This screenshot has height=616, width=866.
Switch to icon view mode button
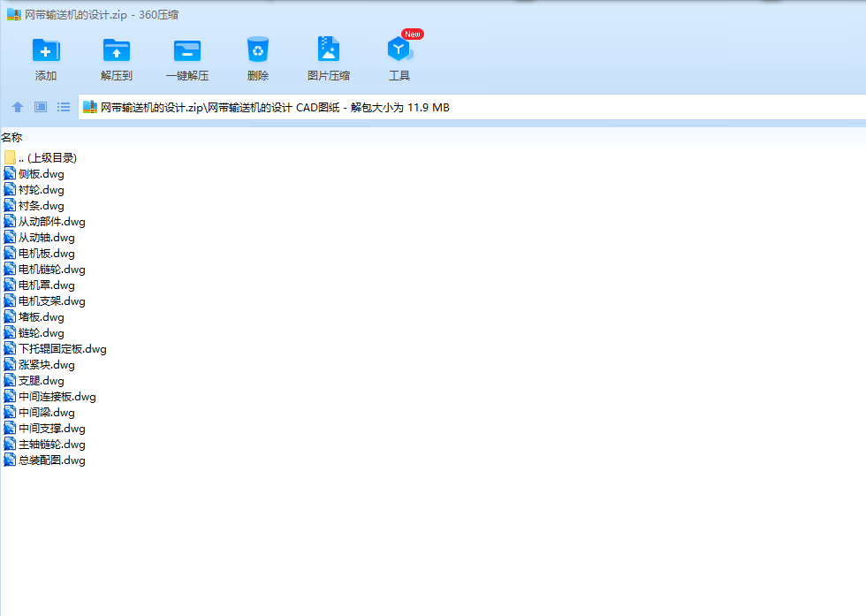[41, 107]
